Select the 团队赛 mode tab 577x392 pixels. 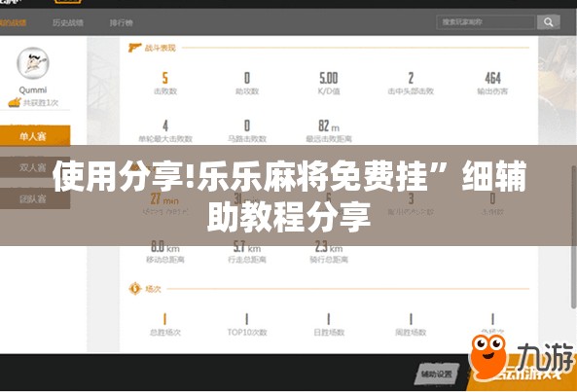click(x=35, y=199)
